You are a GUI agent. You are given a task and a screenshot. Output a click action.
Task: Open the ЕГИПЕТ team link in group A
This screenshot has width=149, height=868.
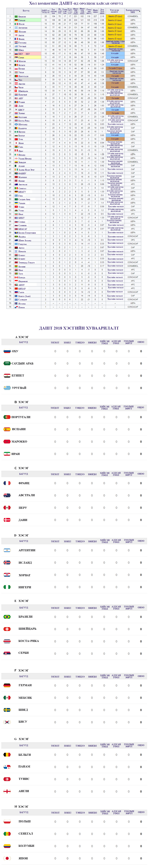click(18, 375)
